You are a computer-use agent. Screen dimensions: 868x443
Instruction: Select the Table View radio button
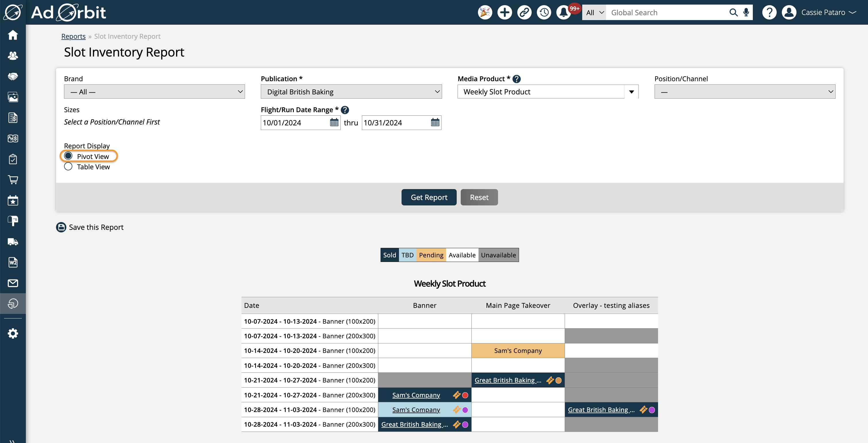click(x=68, y=167)
